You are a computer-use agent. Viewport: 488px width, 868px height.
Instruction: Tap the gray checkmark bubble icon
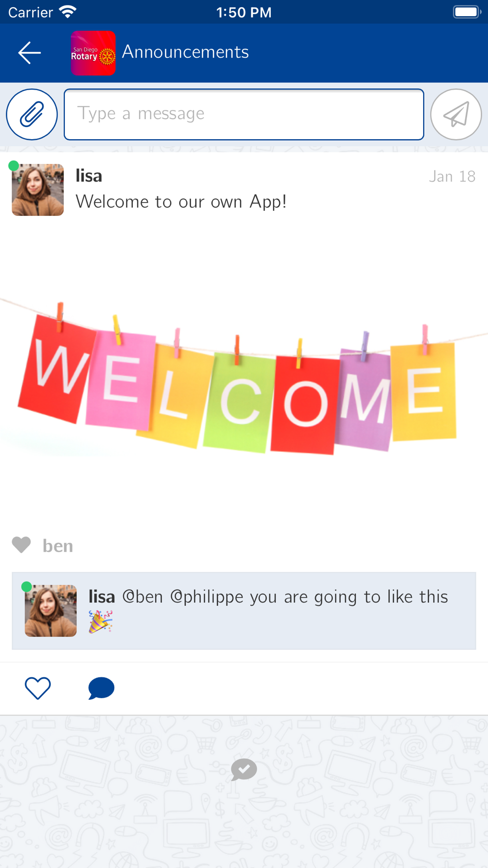(244, 770)
